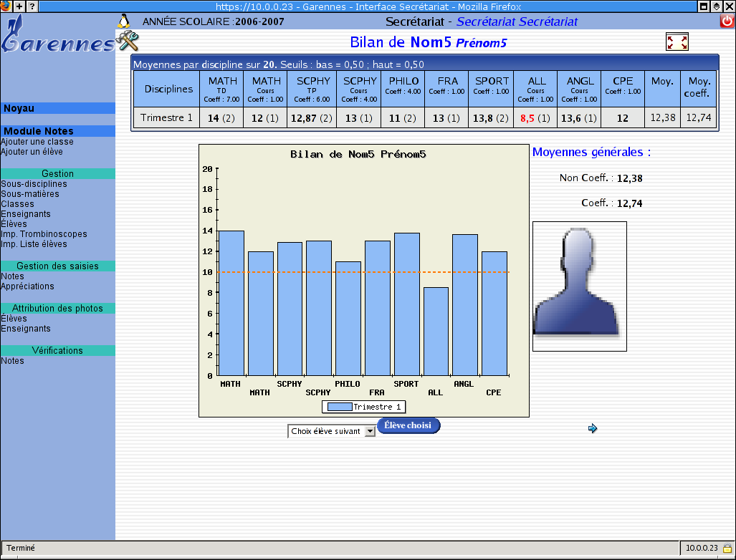Click the padlock security icon in status bar

click(727, 548)
